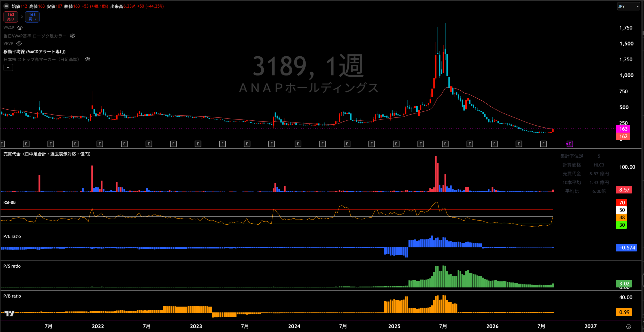Collapse the indicator legend with the chevron
This screenshot has width=644, height=332.
click(x=8, y=68)
